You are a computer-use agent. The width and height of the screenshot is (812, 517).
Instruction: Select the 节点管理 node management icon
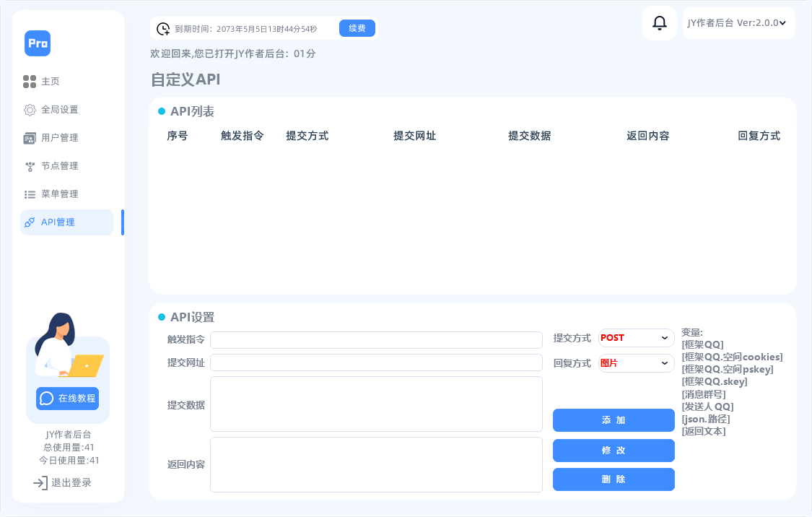coord(30,165)
